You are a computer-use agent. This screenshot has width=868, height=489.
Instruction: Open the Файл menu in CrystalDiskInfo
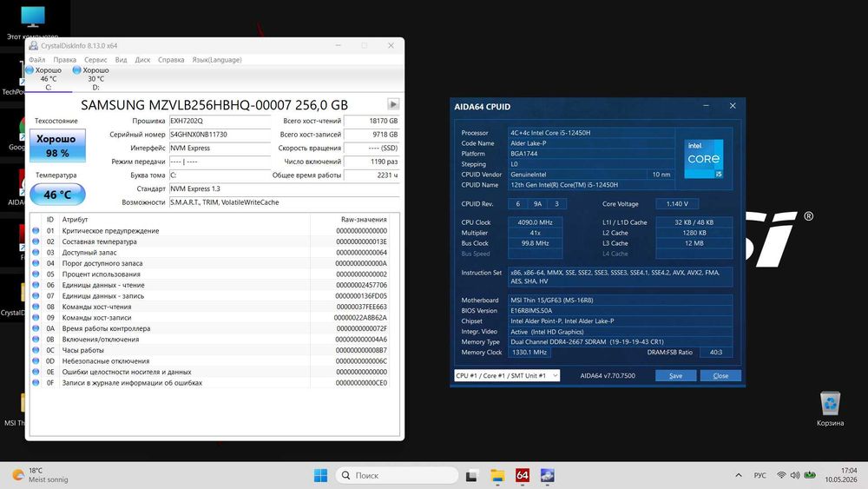[x=37, y=60]
